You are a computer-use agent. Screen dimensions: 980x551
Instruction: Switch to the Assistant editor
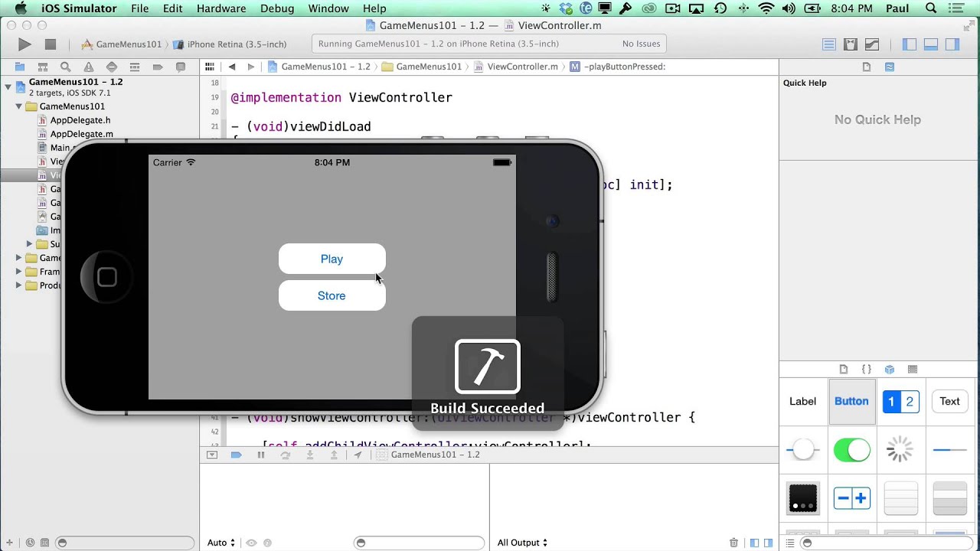[x=851, y=44]
